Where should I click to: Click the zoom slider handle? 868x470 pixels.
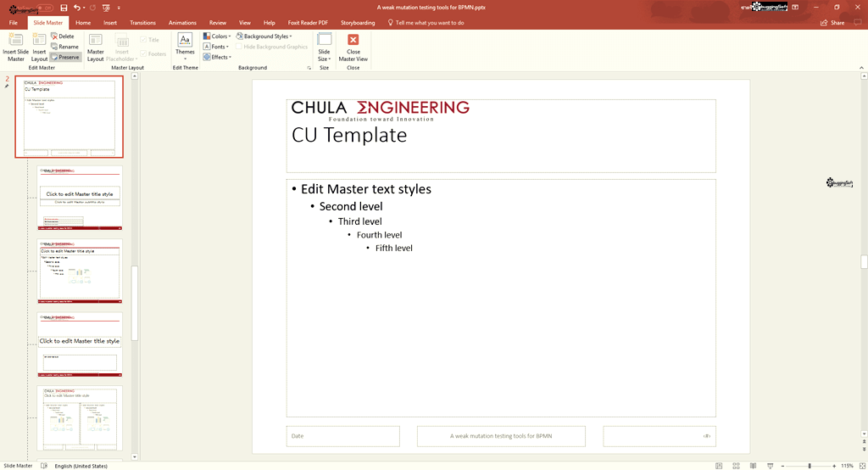coord(810,466)
